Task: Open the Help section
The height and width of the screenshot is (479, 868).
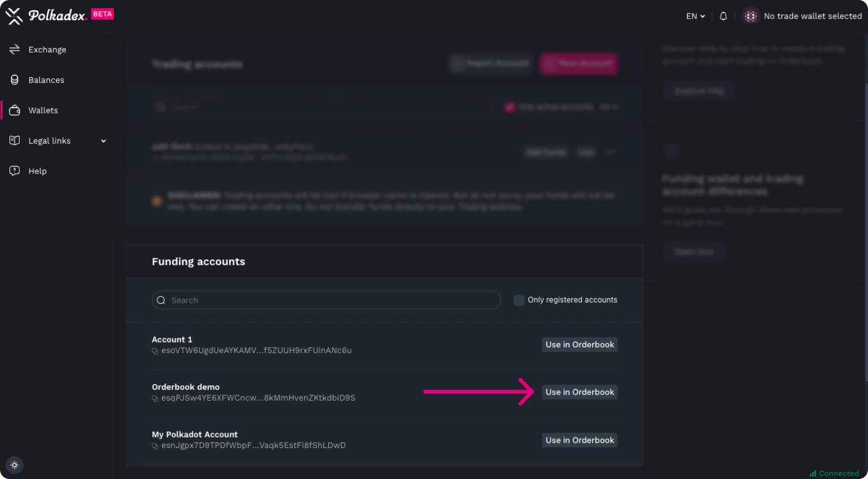Action: 37,171
